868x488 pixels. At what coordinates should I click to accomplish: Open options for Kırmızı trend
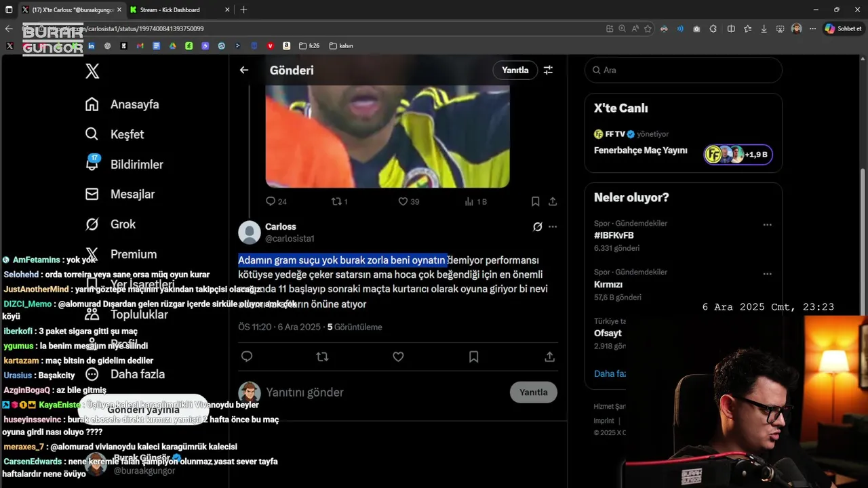(767, 274)
